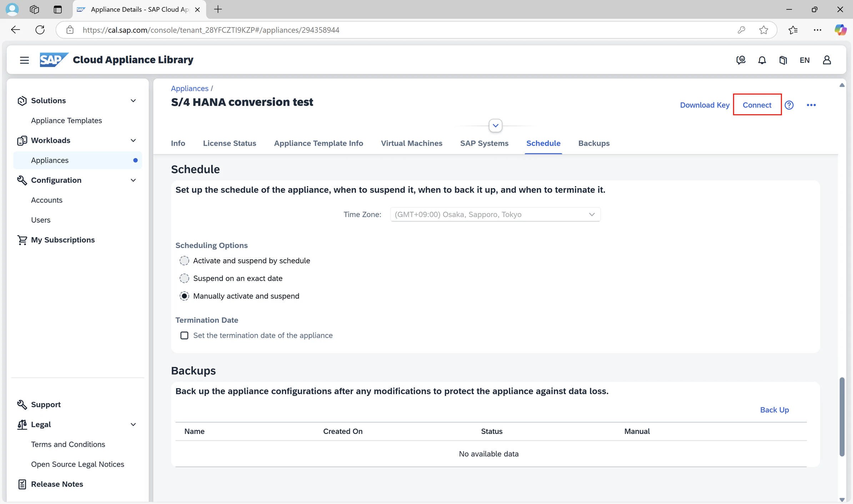Click the Release Notes document icon
Screen dimensions: 853x504
(22, 484)
